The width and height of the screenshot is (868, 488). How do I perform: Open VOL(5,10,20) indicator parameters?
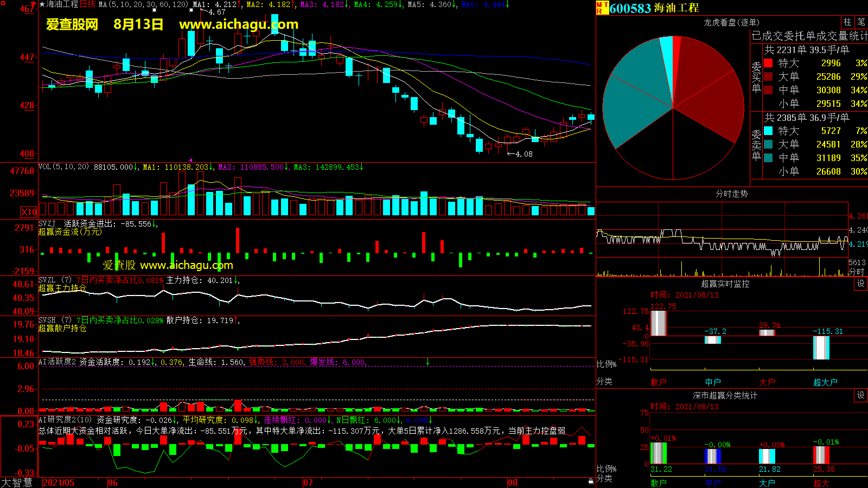coord(63,167)
